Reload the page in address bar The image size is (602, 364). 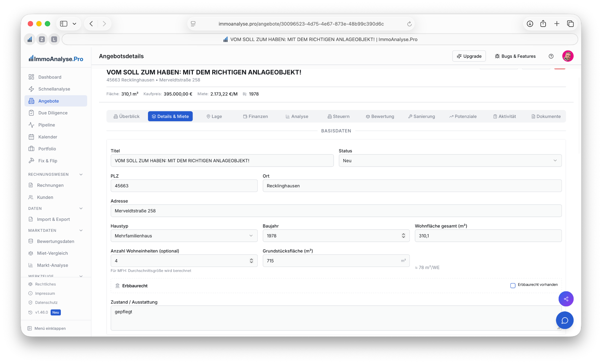(409, 24)
